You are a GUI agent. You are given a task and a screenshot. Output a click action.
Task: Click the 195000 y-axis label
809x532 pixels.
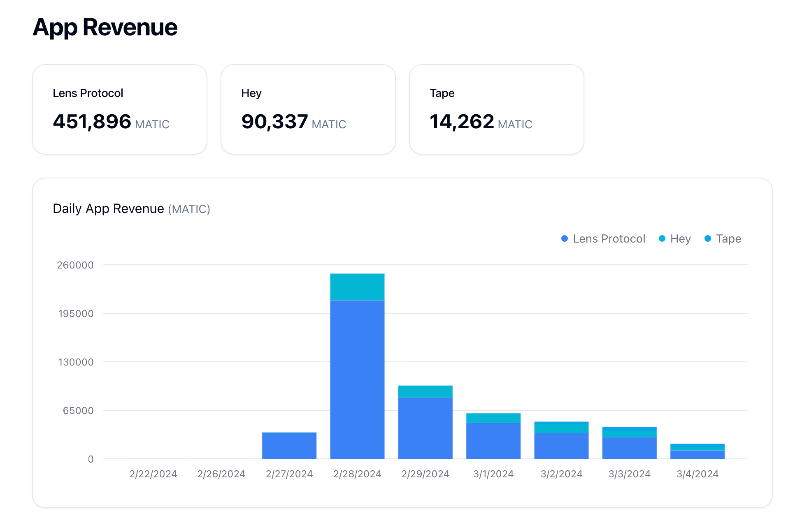point(76,314)
